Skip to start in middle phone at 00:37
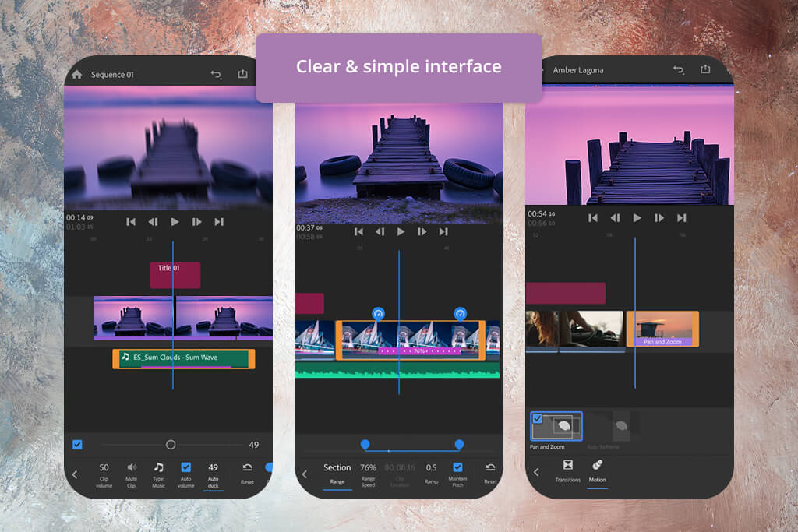 click(358, 232)
